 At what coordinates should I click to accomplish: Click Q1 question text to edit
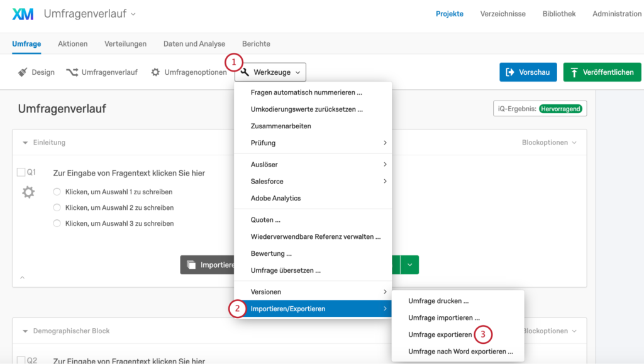tap(129, 173)
